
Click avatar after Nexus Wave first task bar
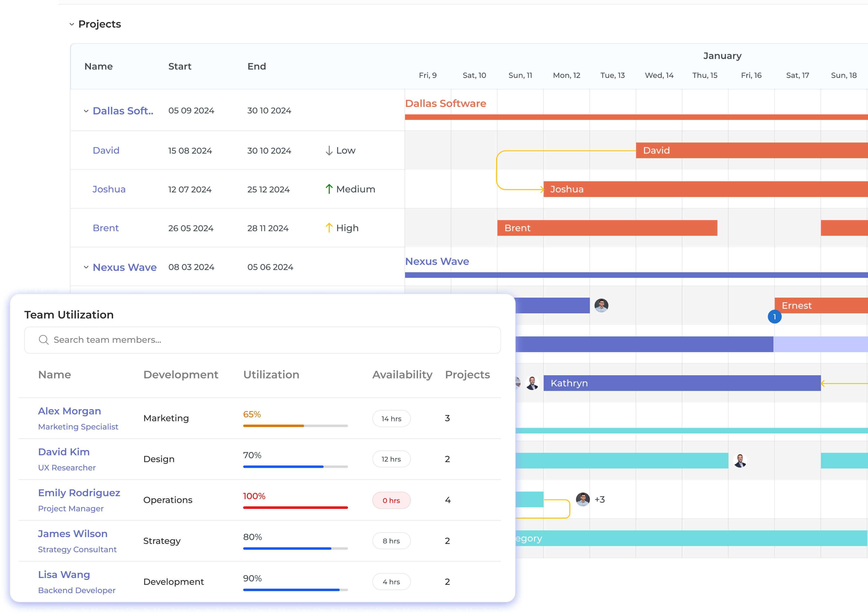point(601,306)
